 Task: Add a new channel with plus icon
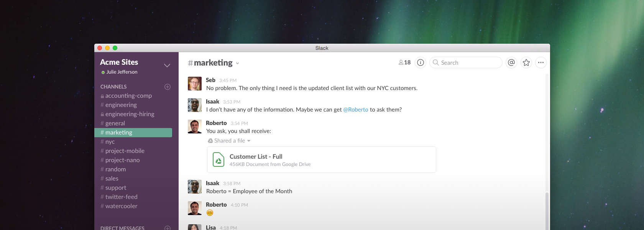[x=168, y=87]
